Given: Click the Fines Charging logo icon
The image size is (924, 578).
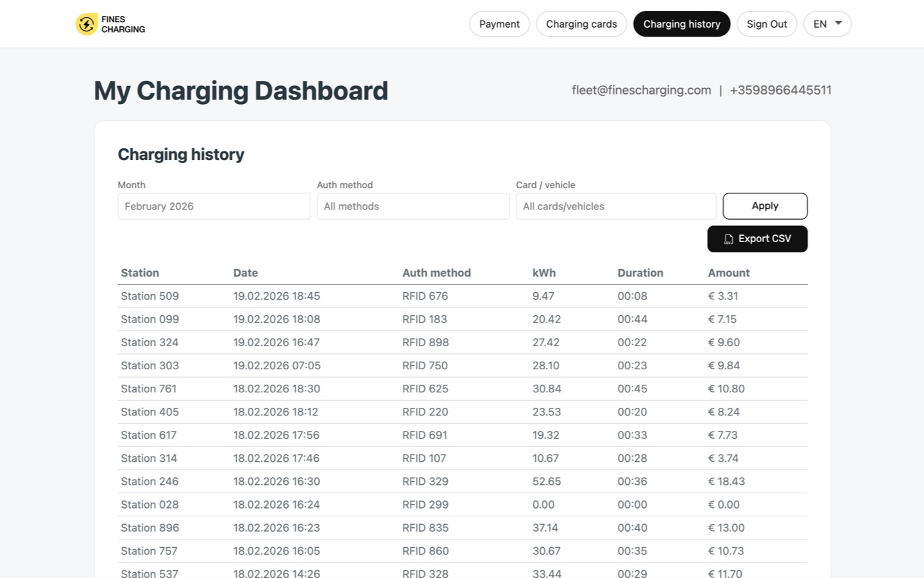Looking at the screenshot, I should tap(87, 24).
